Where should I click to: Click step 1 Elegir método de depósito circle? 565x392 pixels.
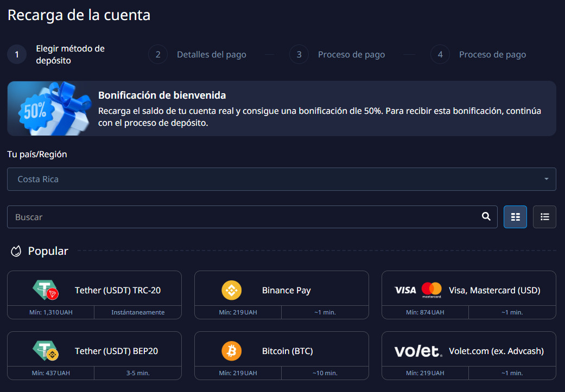16,54
